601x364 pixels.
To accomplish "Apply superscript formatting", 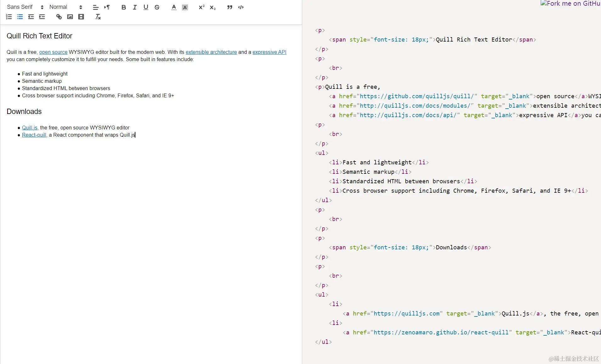I will click(x=201, y=7).
